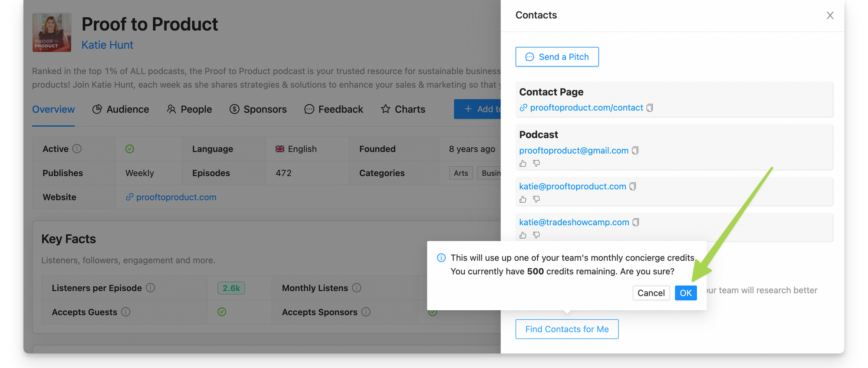The width and height of the screenshot is (868, 368).
Task: Switch to the Overview tab
Action: [53, 109]
